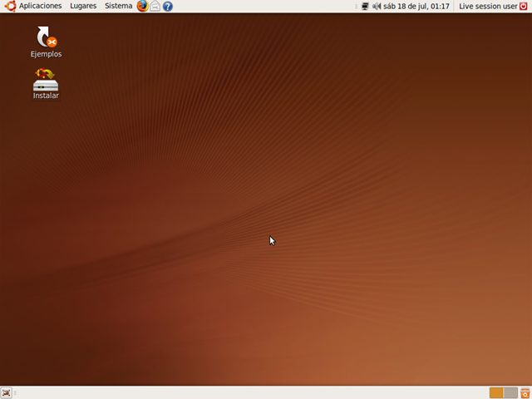The width and height of the screenshot is (532, 399).
Task: Open the calendar from the date and time
Action: click(x=416, y=6)
